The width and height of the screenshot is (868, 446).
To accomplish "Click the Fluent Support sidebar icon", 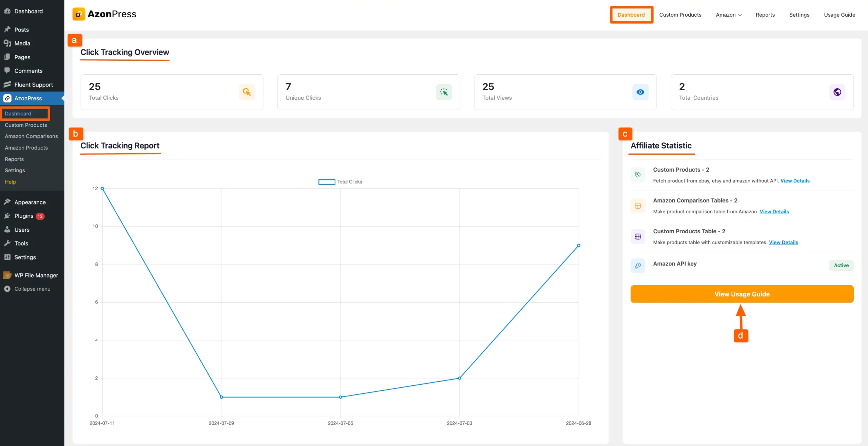I will tap(7, 84).
